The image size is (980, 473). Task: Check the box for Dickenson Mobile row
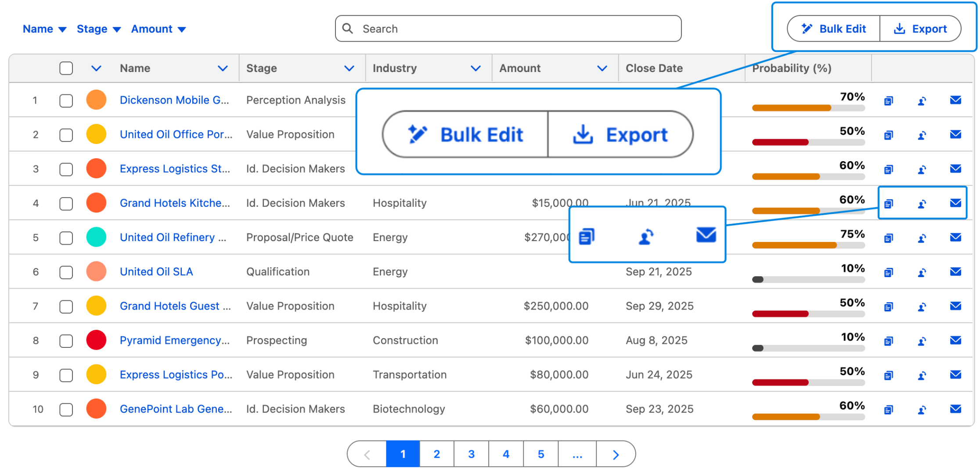[66, 101]
